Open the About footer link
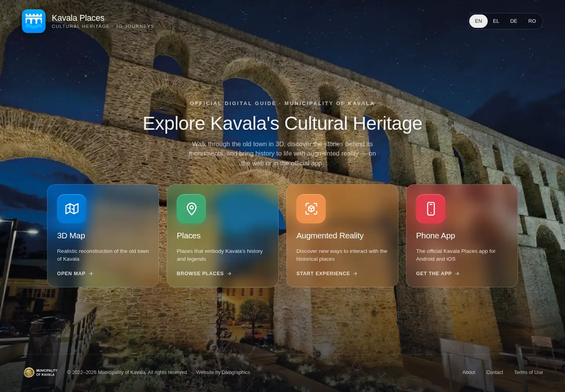The width and height of the screenshot is (565, 392). pyautogui.click(x=468, y=372)
